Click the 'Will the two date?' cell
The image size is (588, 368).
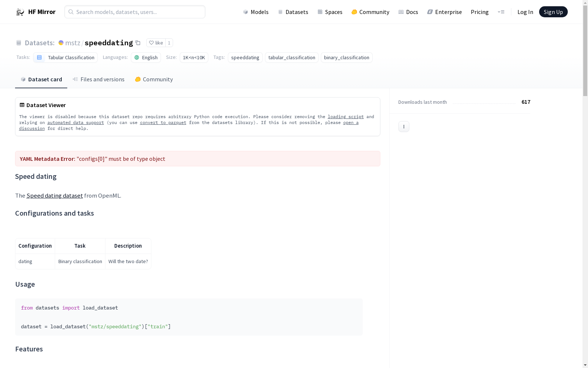128,261
